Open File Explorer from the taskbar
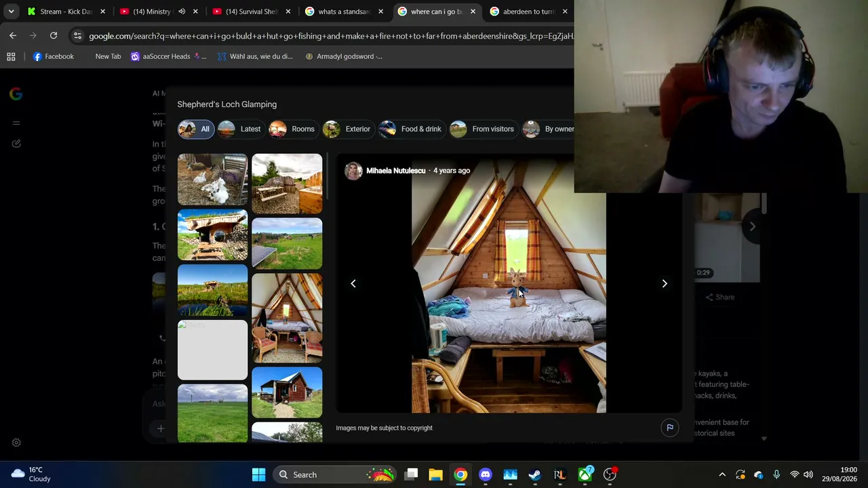This screenshot has width=868, height=488. 435,474
